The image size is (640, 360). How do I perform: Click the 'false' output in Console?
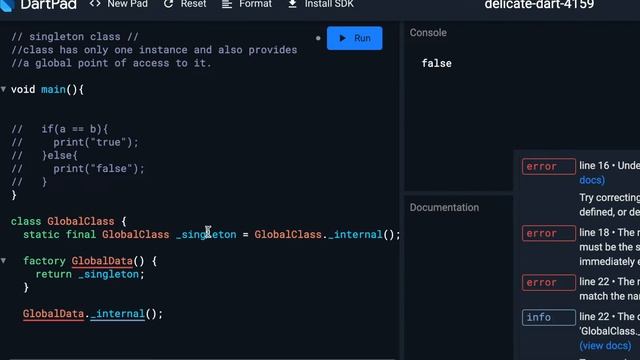pyautogui.click(x=436, y=63)
